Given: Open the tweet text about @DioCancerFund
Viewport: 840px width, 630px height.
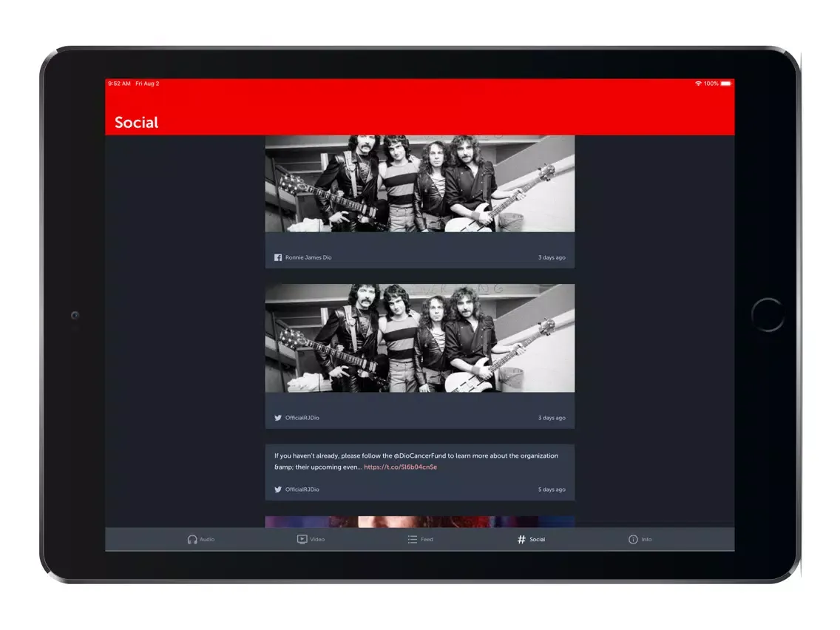Looking at the screenshot, I should [416, 461].
